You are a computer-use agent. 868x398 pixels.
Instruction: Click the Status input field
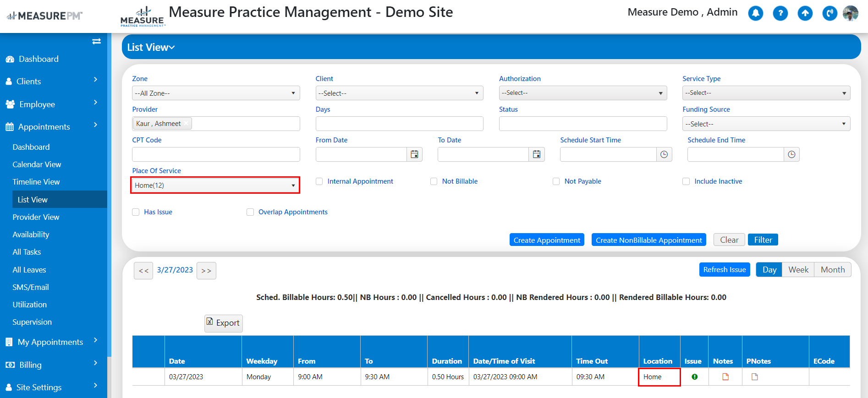point(583,124)
